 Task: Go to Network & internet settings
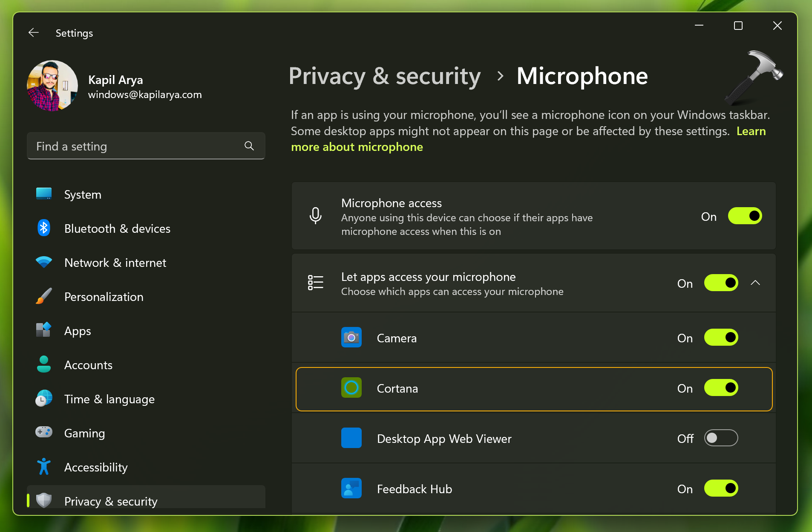[x=115, y=263]
